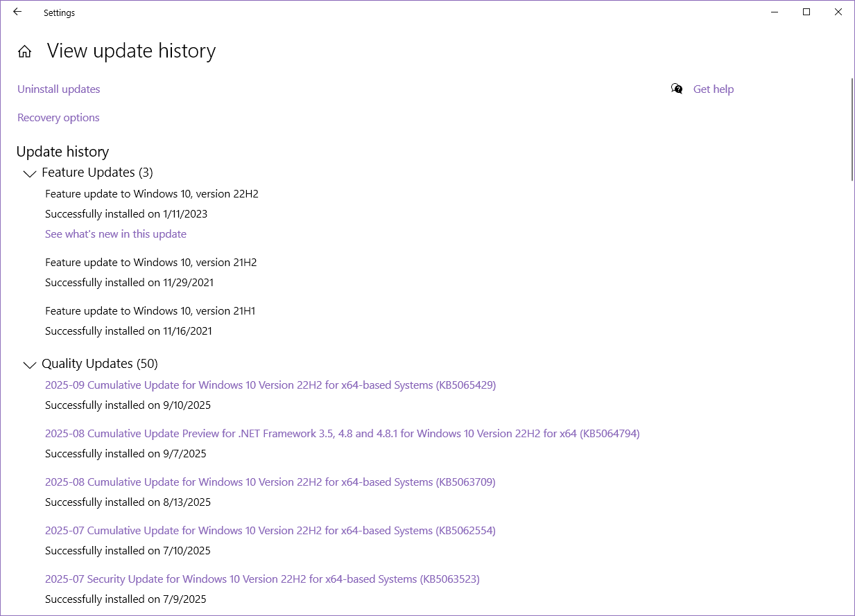Image resolution: width=855 pixels, height=616 pixels.
Task: Open the .NET Framework update KB5064794
Action: pyautogui.click(x=342, y=433)
